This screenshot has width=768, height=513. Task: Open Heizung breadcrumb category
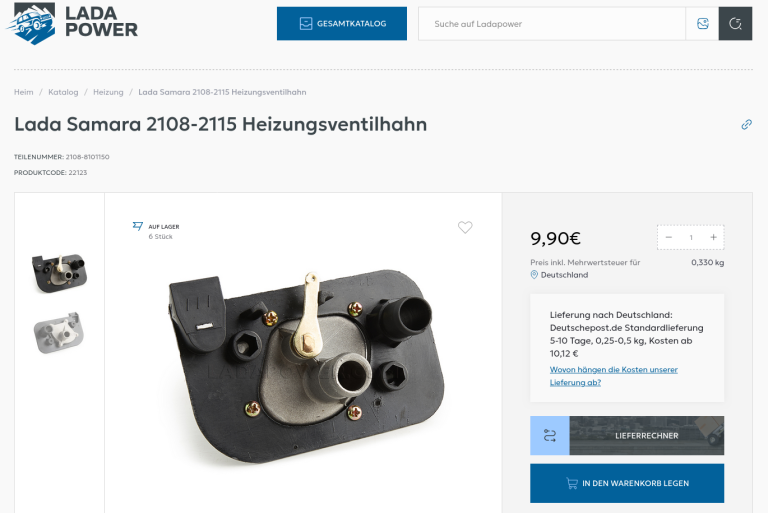108,92
